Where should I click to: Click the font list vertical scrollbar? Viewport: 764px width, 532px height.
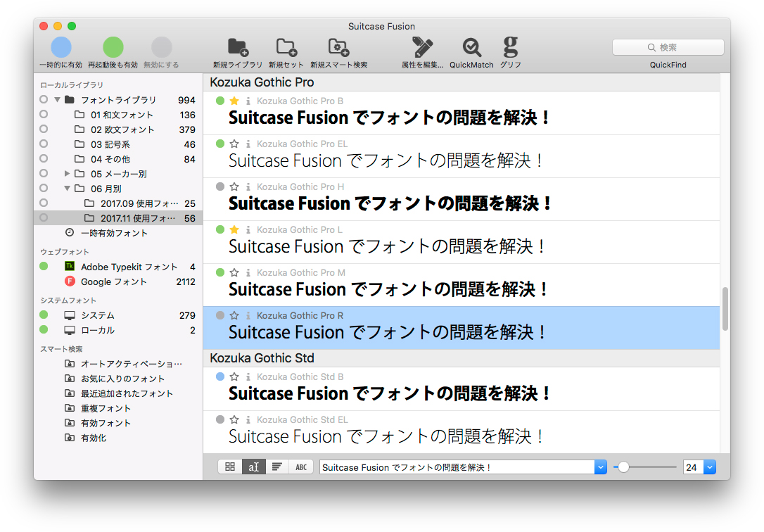click(x=725, y=309)
